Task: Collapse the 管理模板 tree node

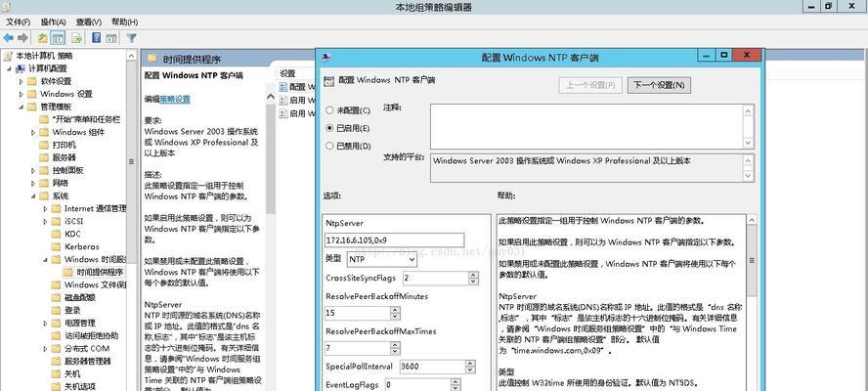Action: point(22,107)
